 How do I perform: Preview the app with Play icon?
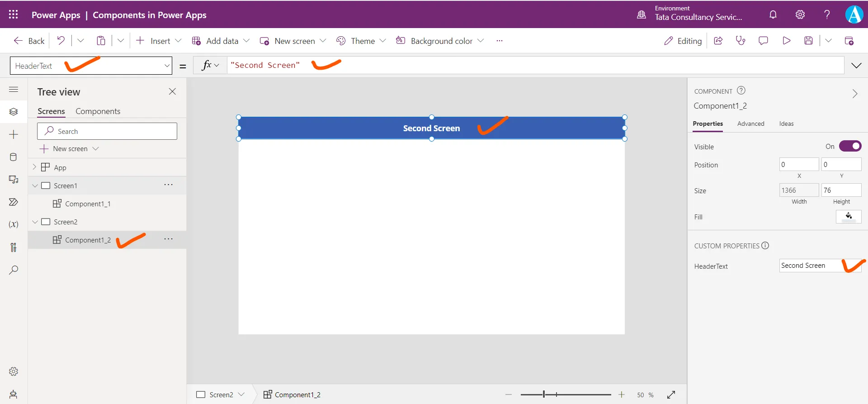(787, 41)
